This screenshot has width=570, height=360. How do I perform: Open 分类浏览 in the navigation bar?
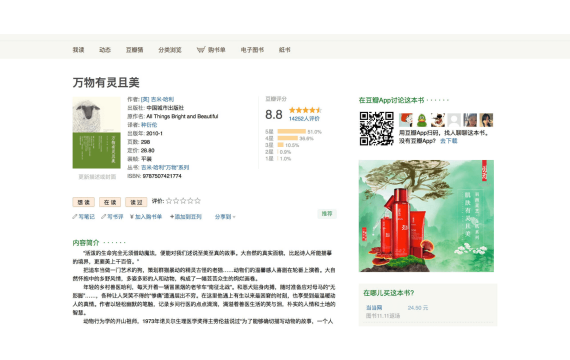point(170,50)
